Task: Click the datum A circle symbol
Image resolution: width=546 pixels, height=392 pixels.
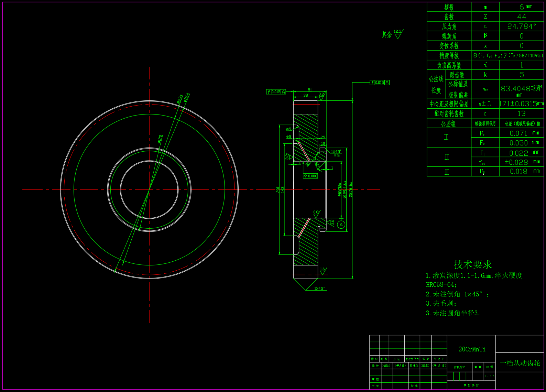Action: point(341,225)
